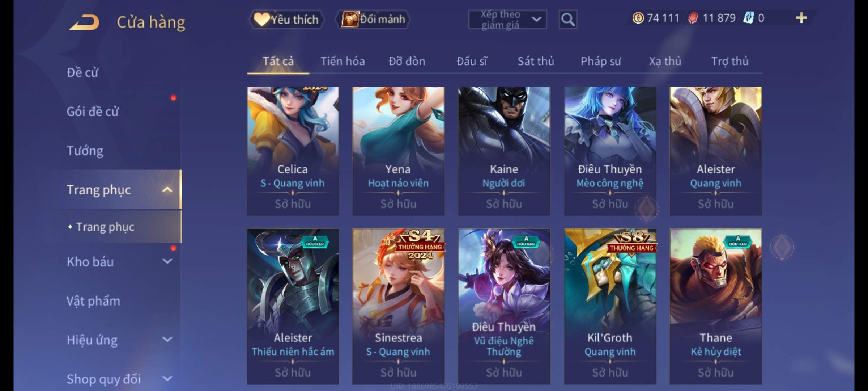Image resolution: width=868 pixels, height=391 pixels.
Task: Switch to the Tiến hóa tab
Action: pyautogui.click(x=342, y=61)
